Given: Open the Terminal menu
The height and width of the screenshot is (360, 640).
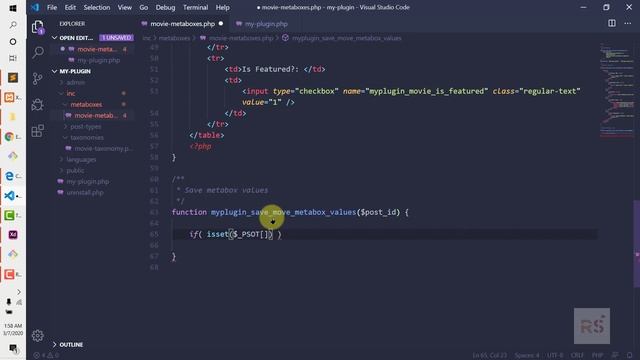Looking at the screenshot, I should [196, 7].
